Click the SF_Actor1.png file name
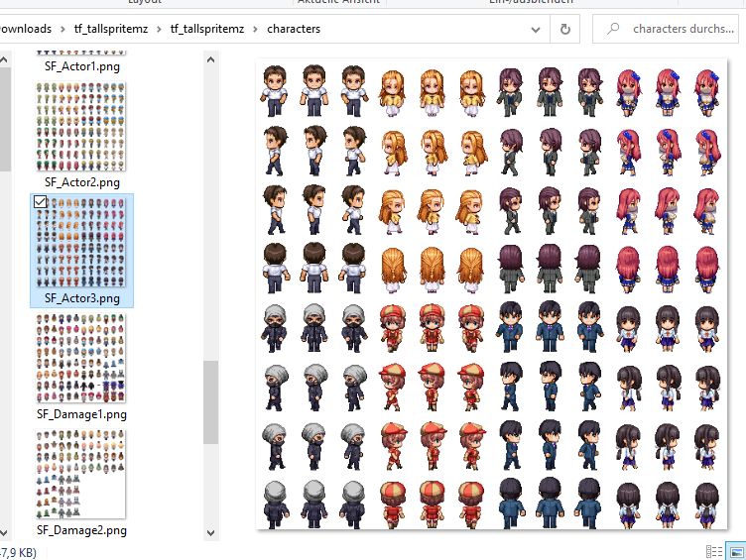 point(81,66)
